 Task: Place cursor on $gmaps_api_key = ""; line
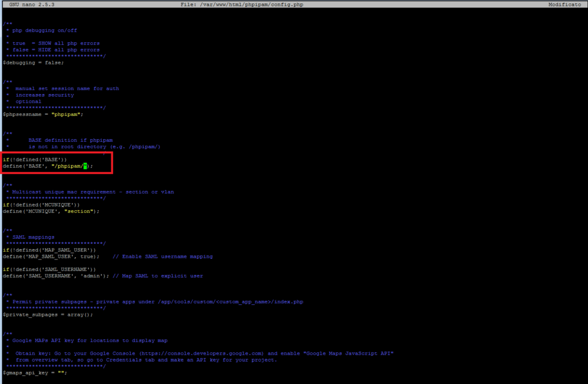[x=35, y=373]
